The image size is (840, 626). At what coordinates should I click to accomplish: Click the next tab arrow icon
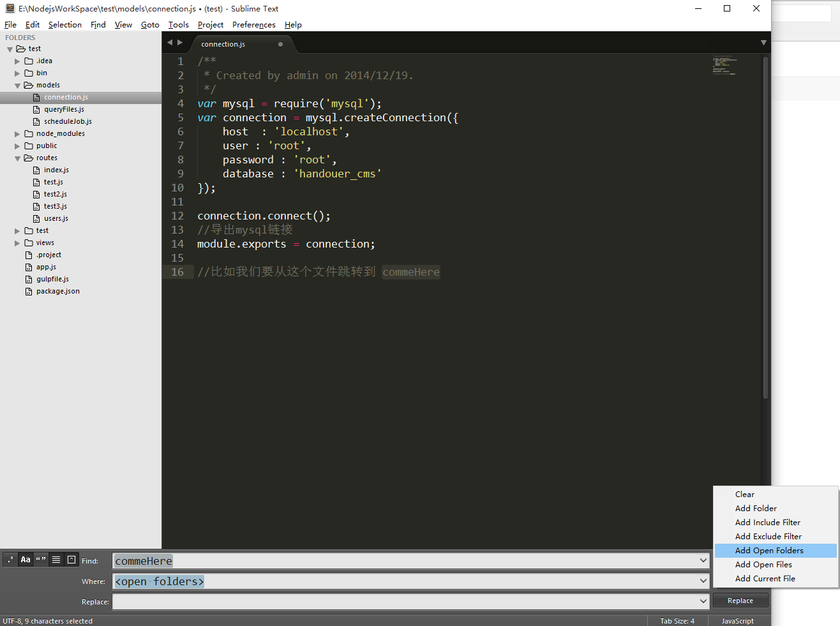(180, 43)
